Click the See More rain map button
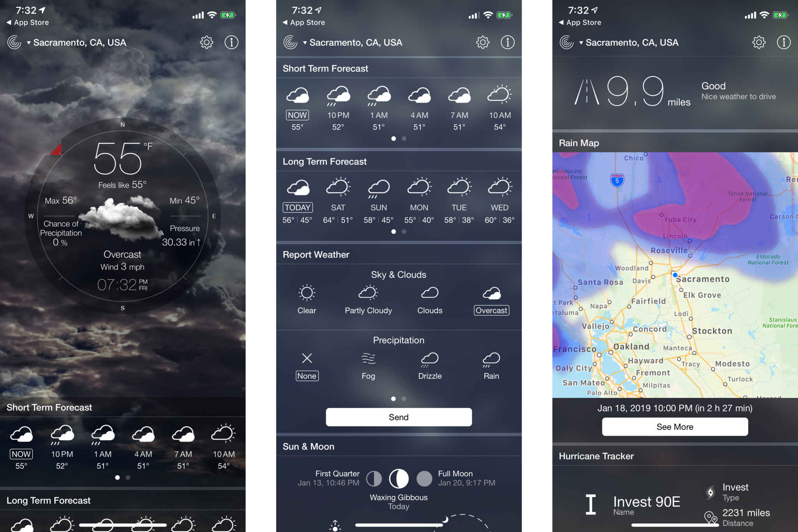Image resolution: width=798 pixels, height=532 pixels. coord(674,426)
